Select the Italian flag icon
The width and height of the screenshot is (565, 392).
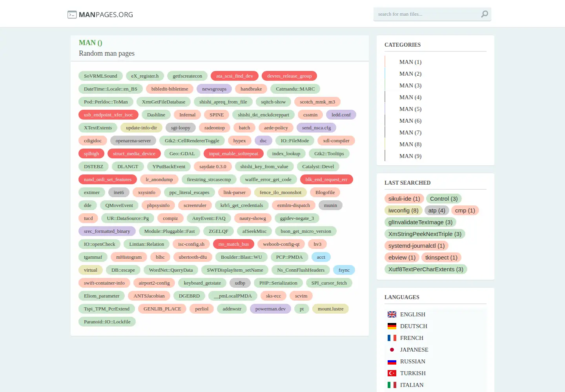[x=392, y=385]
